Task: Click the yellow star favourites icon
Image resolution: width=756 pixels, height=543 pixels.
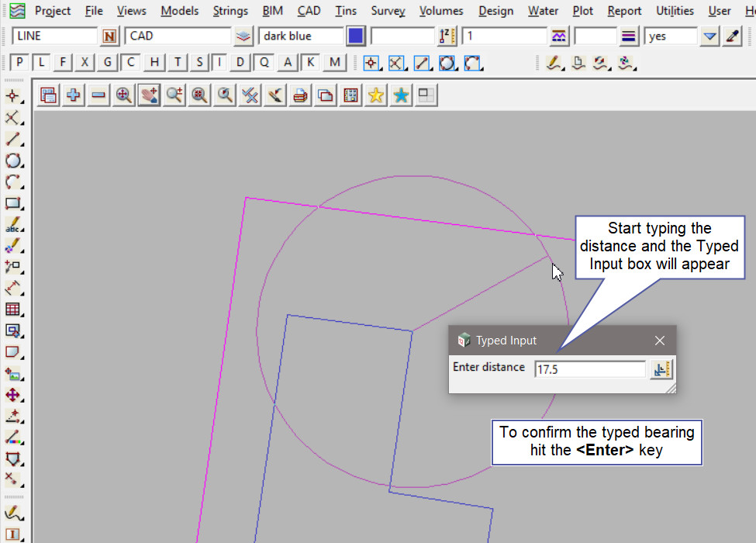Action: 376,95
